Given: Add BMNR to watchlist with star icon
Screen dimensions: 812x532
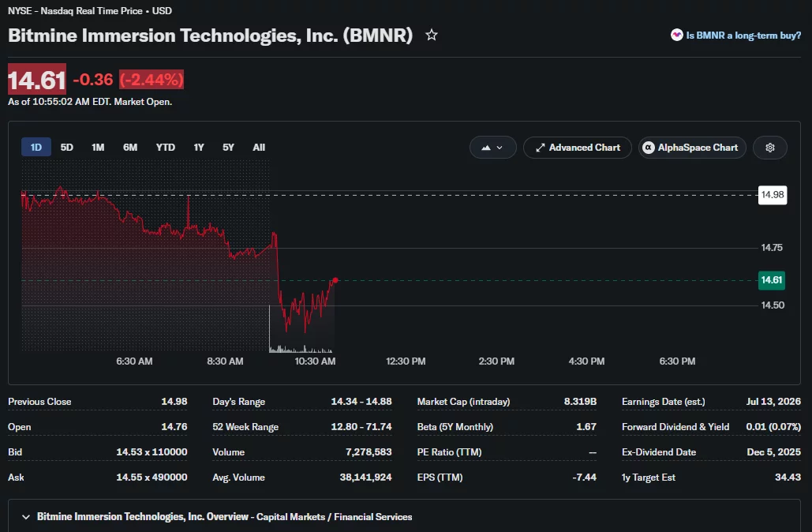Looking at the screenshot, I should 432,36.
